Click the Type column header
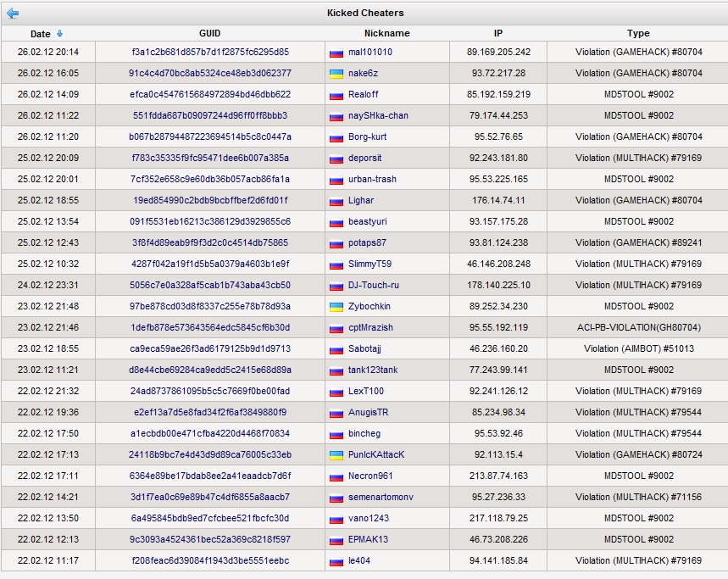This screenshot has height=579, width=728. point(638,33)
